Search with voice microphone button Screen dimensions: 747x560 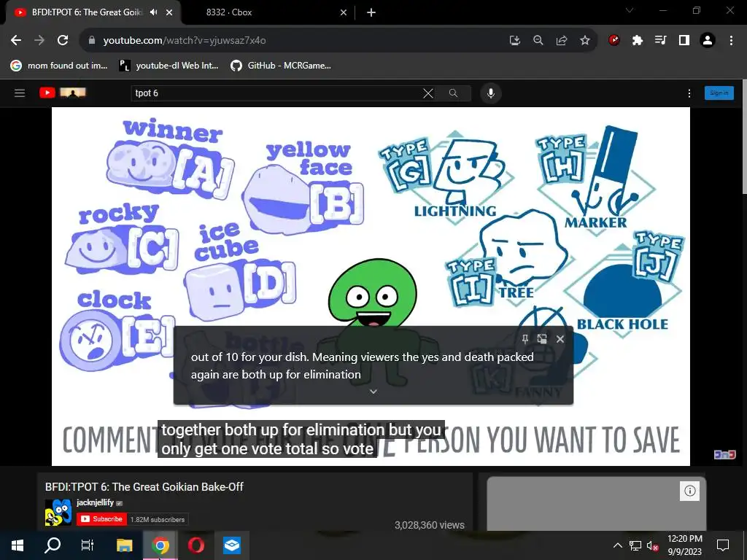coord(491,93)
